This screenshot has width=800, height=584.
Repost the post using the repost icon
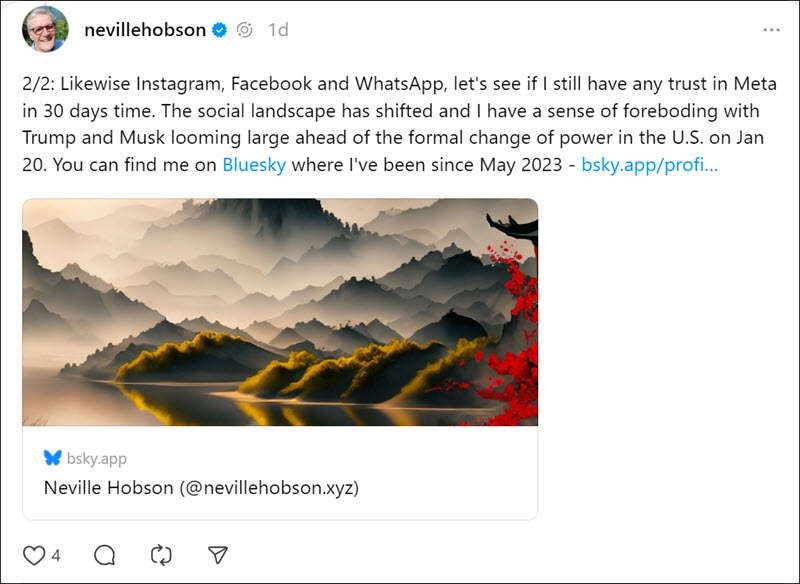coord(161,555)
